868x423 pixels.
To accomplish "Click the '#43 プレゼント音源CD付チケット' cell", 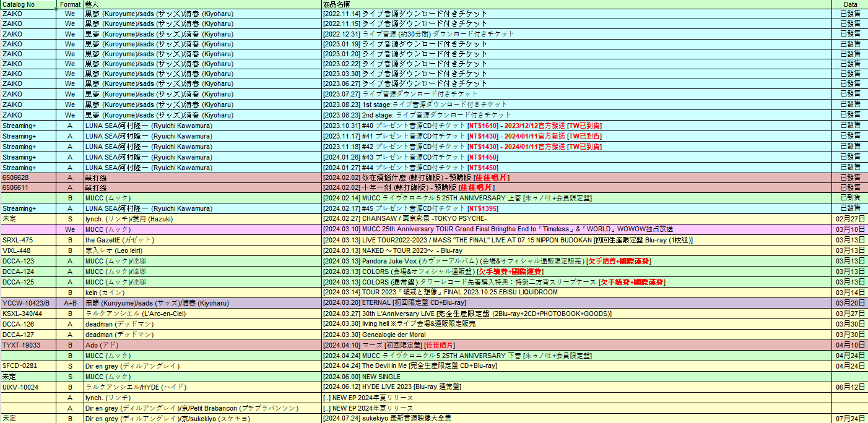I will pyautogui.click(x=577, y=157).
